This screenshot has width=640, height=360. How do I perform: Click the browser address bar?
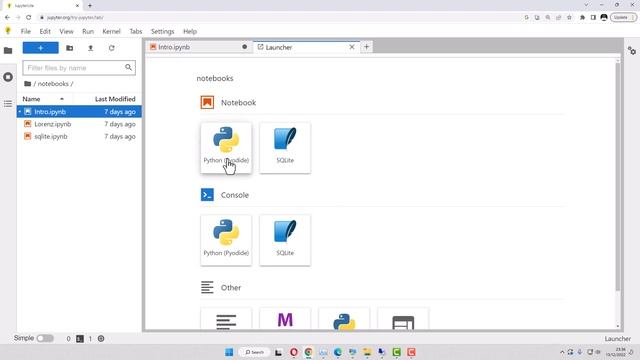[278, 18]
